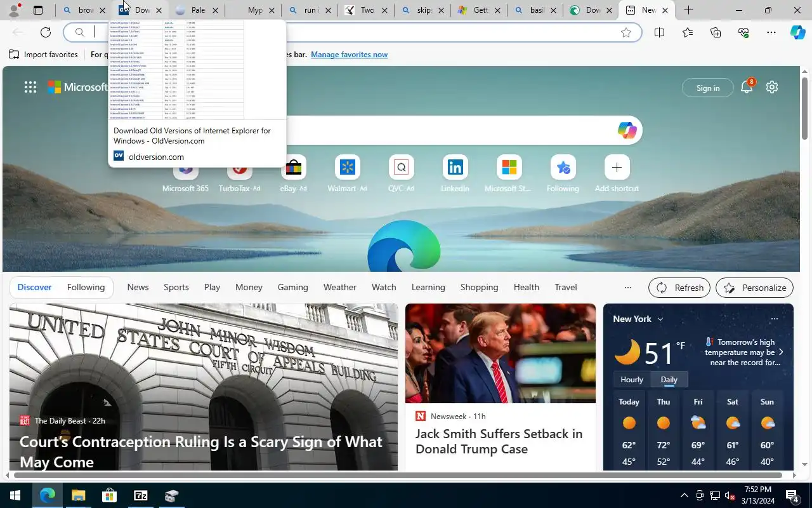This screenshot has height=508, width=812.
Task: Open the Edge profile icon
Action: tap(13, 10)
